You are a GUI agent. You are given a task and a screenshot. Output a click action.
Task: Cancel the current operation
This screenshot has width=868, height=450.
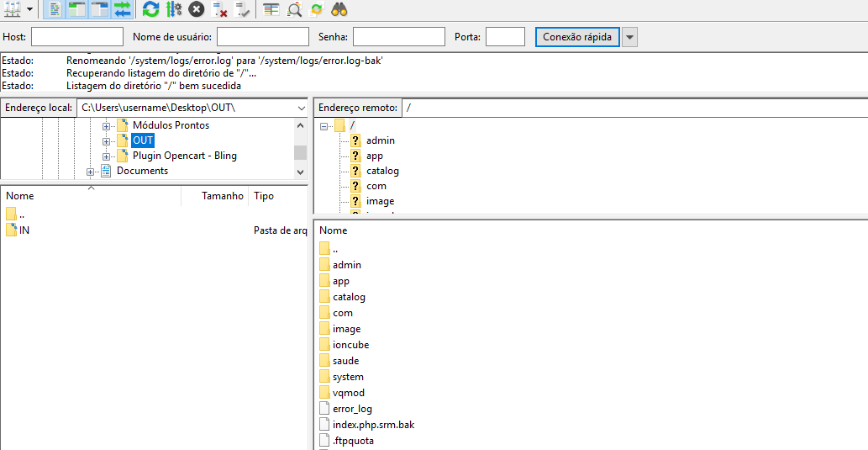tap(196, 9)
